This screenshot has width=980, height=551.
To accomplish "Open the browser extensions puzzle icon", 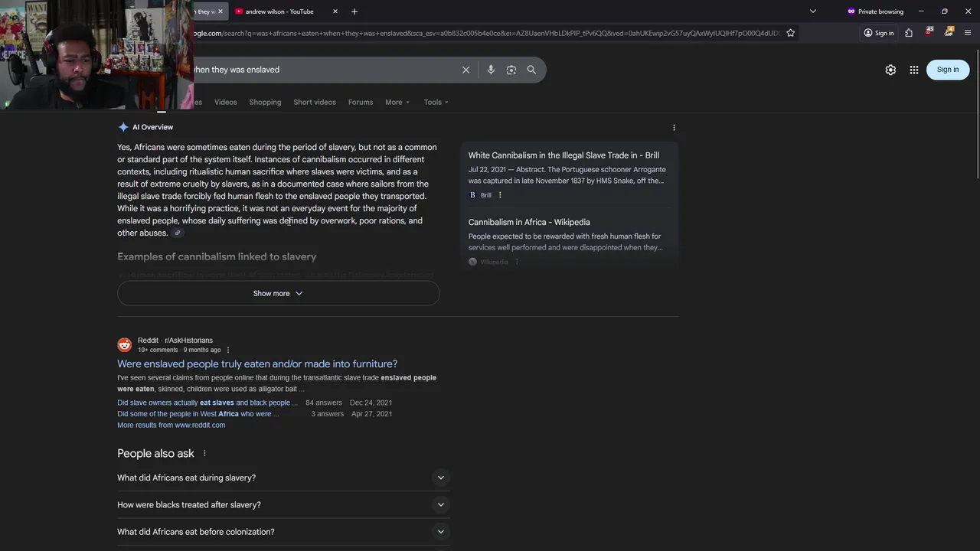I will coord(909,33).
